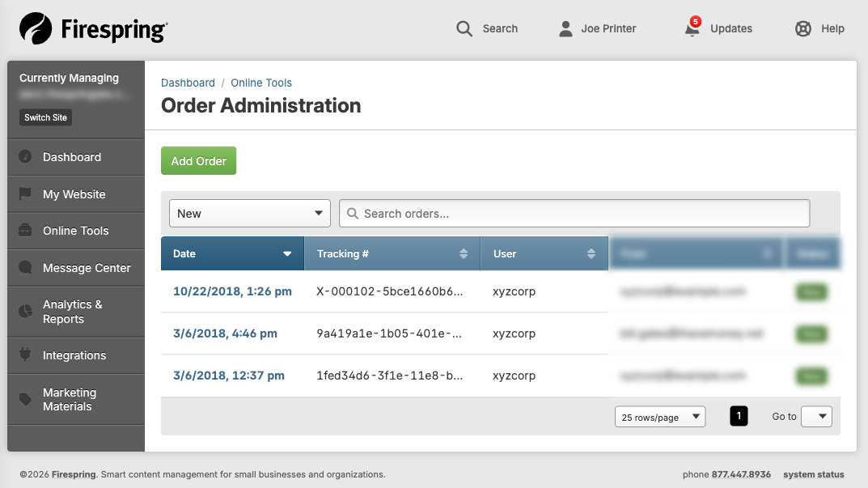868x488 pixels.
Task: Sort orders by Tracking # column arrows
Action: [464, 253]
